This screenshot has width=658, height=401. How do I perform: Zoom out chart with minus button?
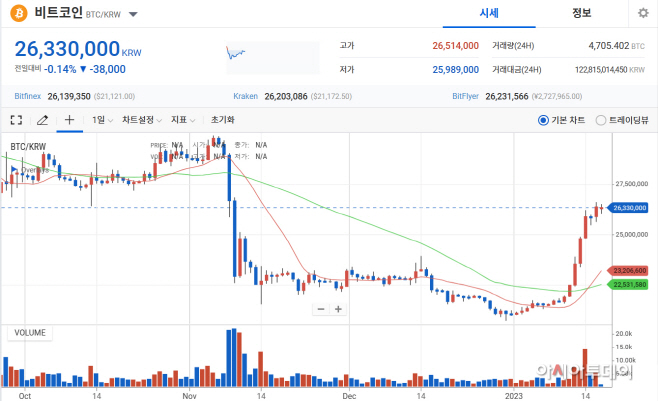321,309
